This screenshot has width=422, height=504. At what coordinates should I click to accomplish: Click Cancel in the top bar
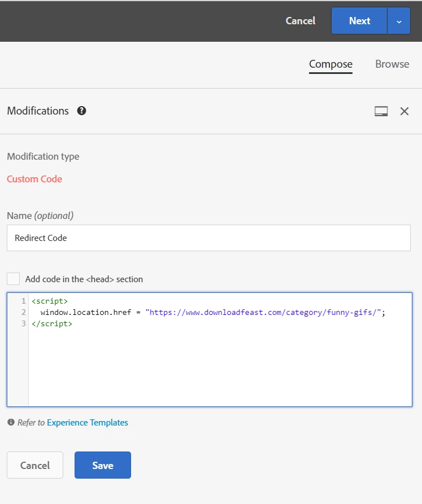[301, 21]
